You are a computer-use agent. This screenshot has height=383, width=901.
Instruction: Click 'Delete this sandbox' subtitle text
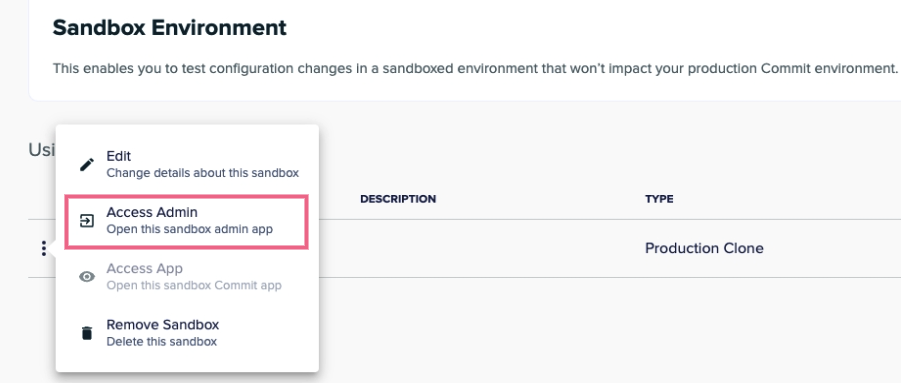pyautogui.click(x=161, y=342)
